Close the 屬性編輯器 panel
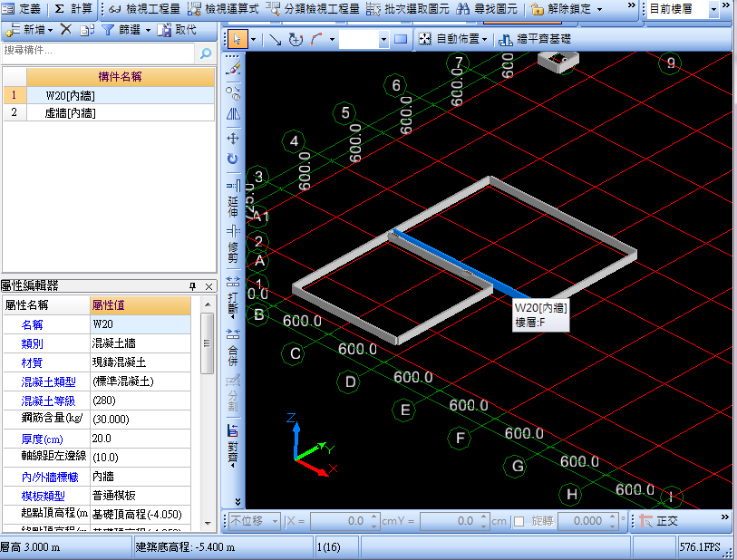Screen dimensions: 737x560 pyautogui.click(x=209, y=286)
